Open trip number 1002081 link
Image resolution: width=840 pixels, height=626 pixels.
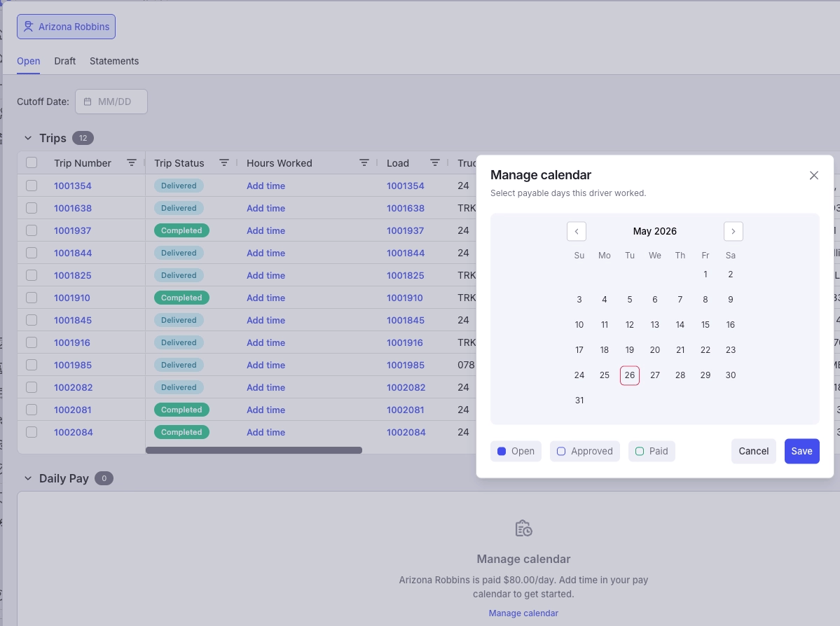tap(73, 410)
